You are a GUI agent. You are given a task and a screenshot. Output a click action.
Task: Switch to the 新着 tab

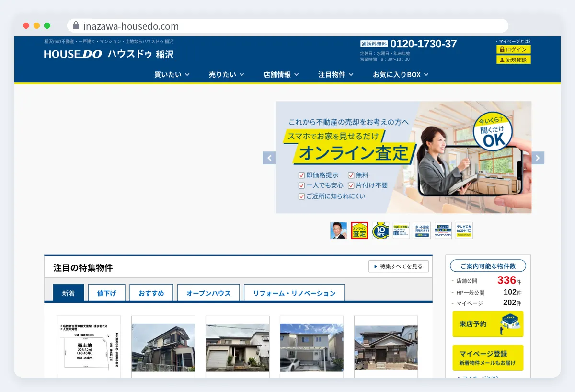click(69, 293)
